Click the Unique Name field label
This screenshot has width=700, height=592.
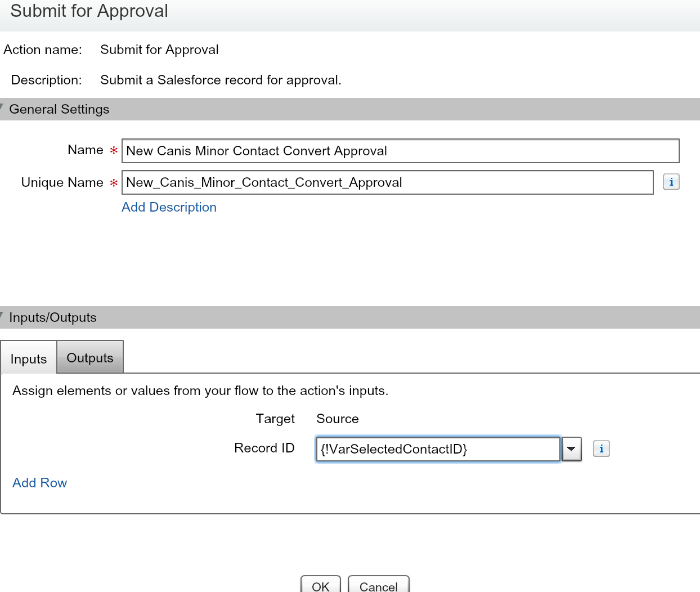pos(62,182)
